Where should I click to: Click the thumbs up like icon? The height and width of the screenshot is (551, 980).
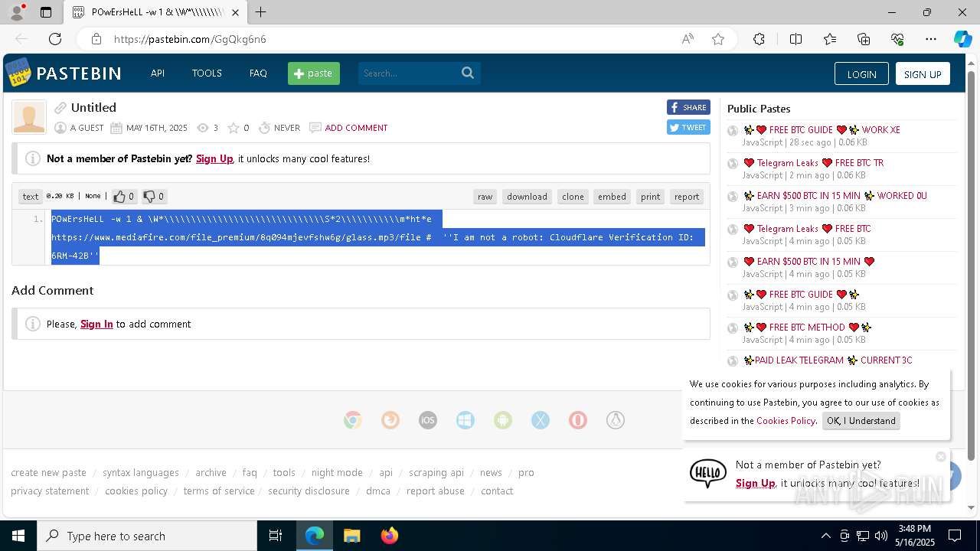click(x=119, y=197)
